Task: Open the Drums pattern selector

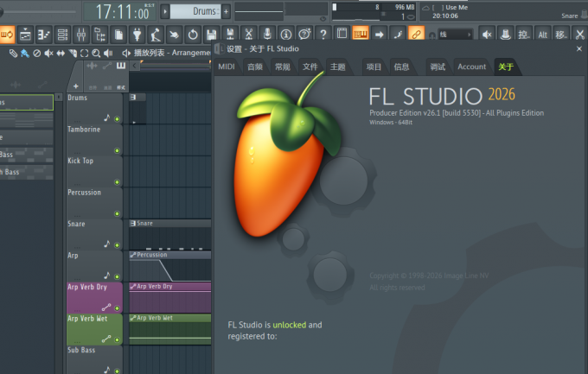Action: pos(195,11)
